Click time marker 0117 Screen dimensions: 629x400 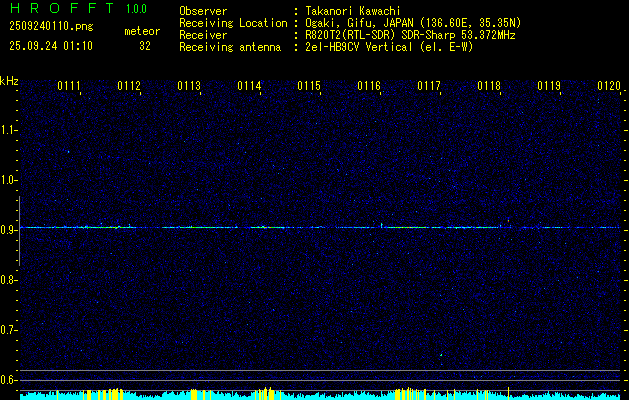(429, 86)
